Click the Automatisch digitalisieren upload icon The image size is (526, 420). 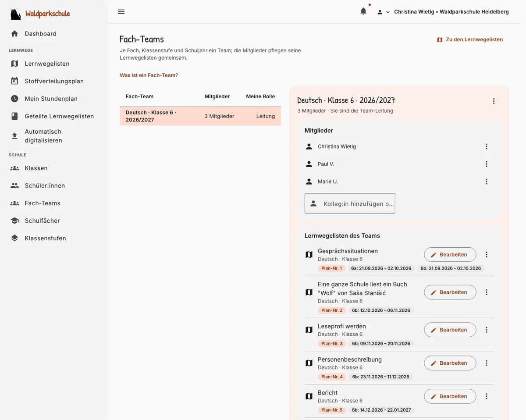pyautogui.click(x=14, y=136)
